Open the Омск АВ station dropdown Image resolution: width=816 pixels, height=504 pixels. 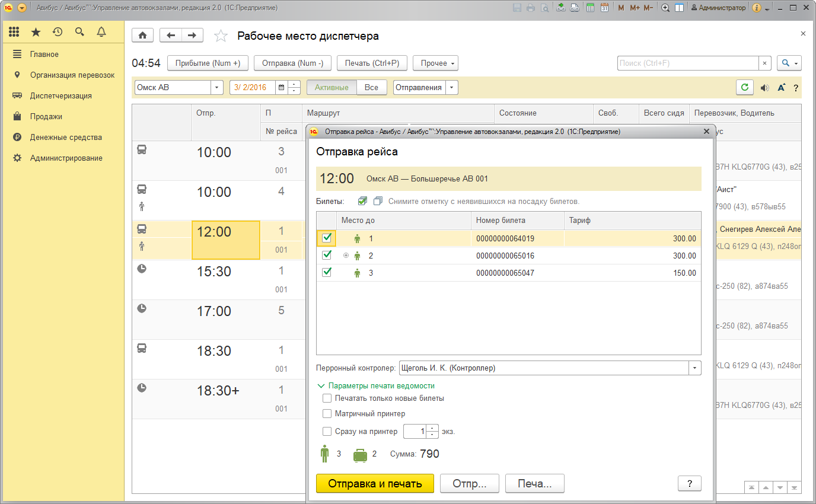pyautogui.click(x=216, y=87)
